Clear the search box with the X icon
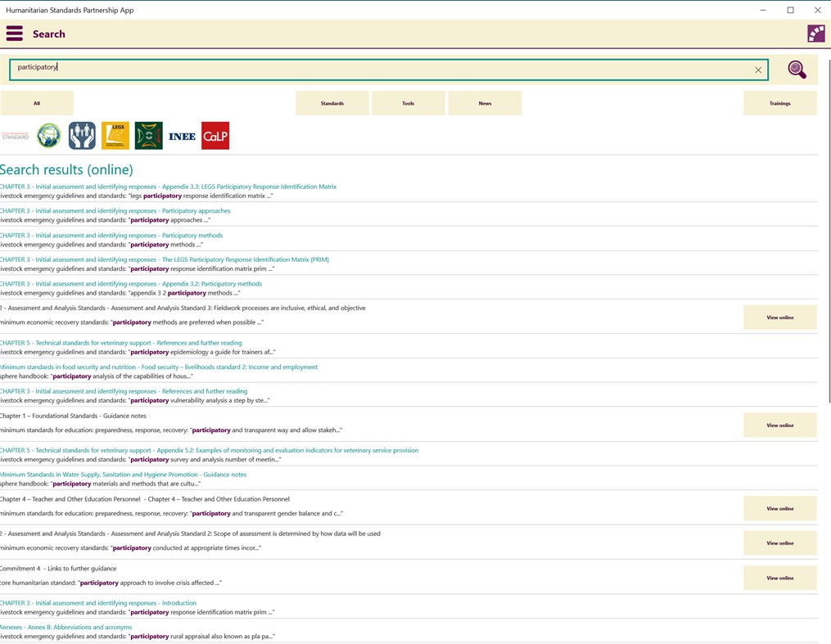This screenshot has width=831, height=644. 757,70
